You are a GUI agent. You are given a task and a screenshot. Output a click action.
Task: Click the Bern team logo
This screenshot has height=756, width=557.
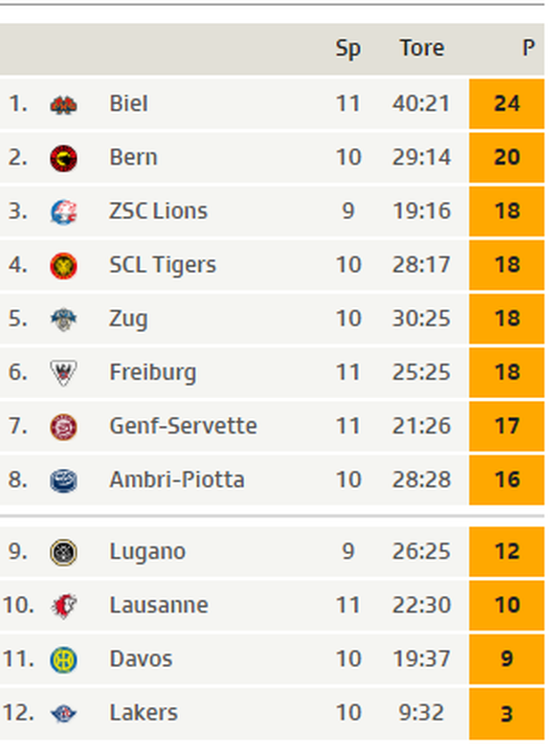[64, 158]
